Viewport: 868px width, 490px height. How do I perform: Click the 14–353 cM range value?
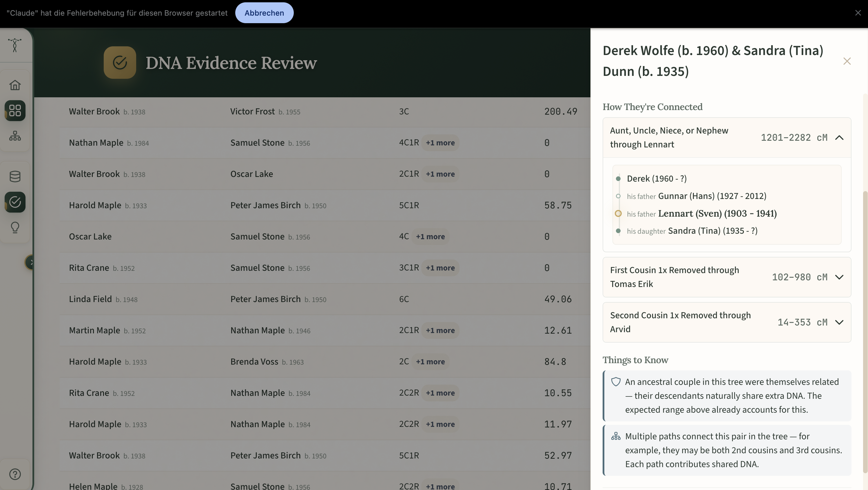click(x=802, y=322)
